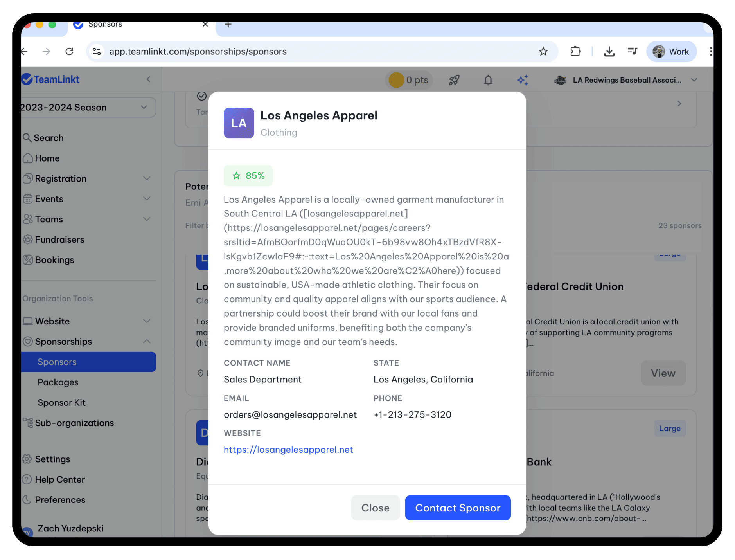The image size is (735, 560).
Task: Click the TeamLinkt logo
Action: [50, 79]
